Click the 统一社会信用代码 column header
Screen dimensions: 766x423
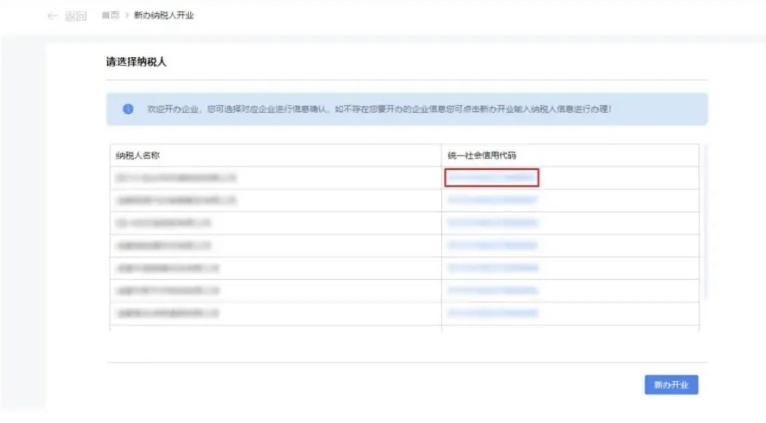click(482, 156)
